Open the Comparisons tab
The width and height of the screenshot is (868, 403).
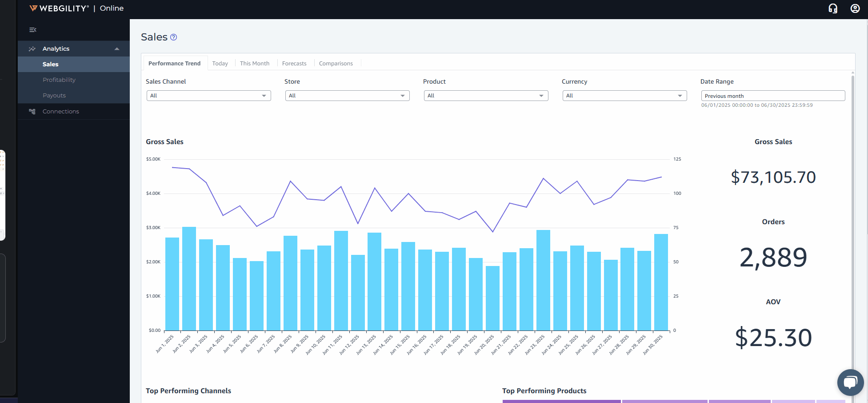[x=336, y=63]
